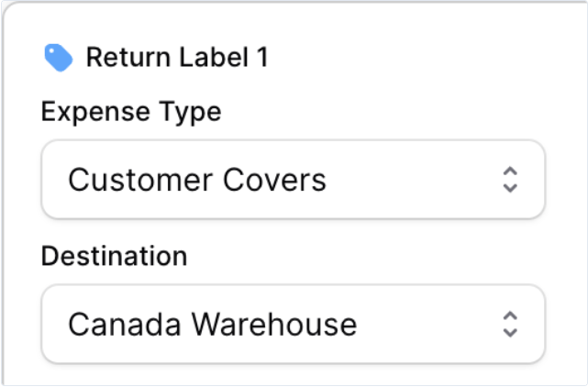Click the up-down chevron in Destination
The height and width of the screenshot is (387, 588).
coord(511,324)
